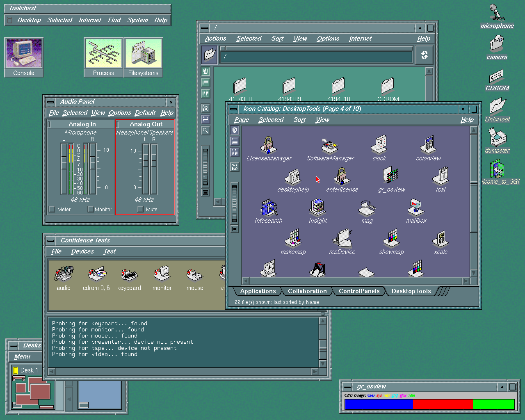Viewport: 525px width, 420px height.
Task: Check the Mute checkbox
Action: coord(140,209)
